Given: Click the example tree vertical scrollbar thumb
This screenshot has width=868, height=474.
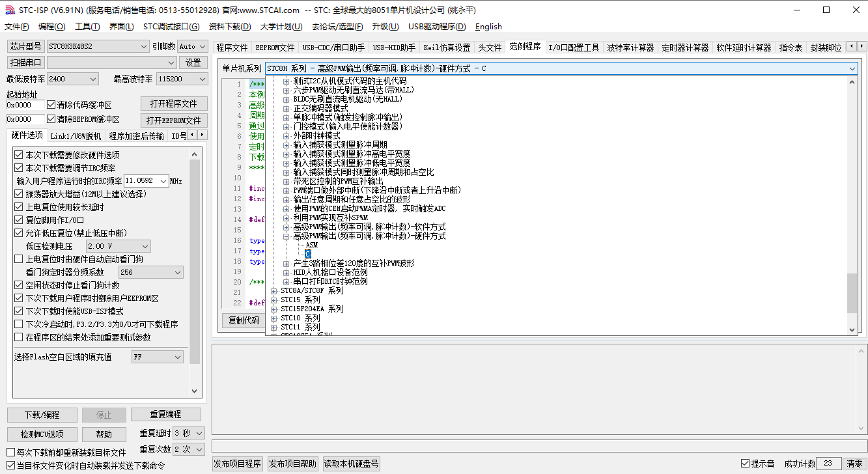Looking at the screenshot, I should point(852,292).
